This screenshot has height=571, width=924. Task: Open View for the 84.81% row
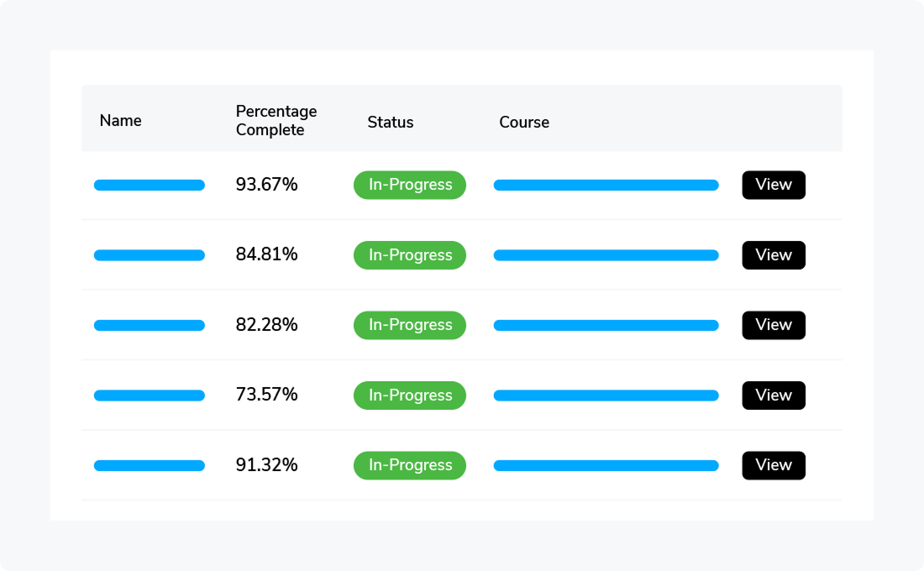773,255
